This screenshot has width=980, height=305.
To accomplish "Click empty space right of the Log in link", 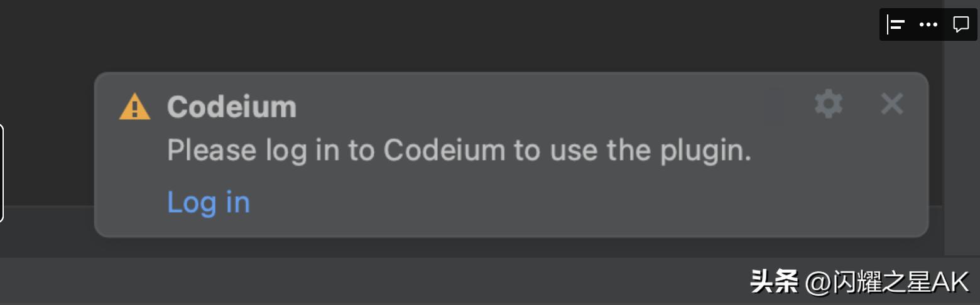I will click(503, 202).
